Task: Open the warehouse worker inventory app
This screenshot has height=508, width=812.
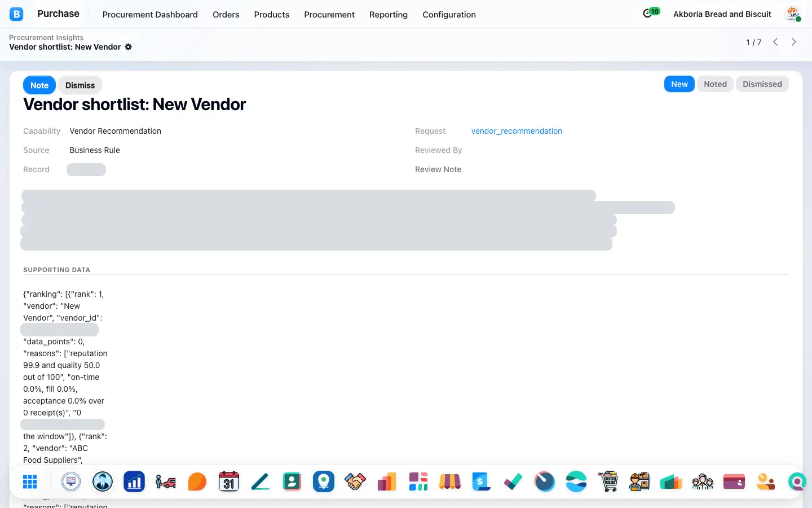Action: (639, 481)
